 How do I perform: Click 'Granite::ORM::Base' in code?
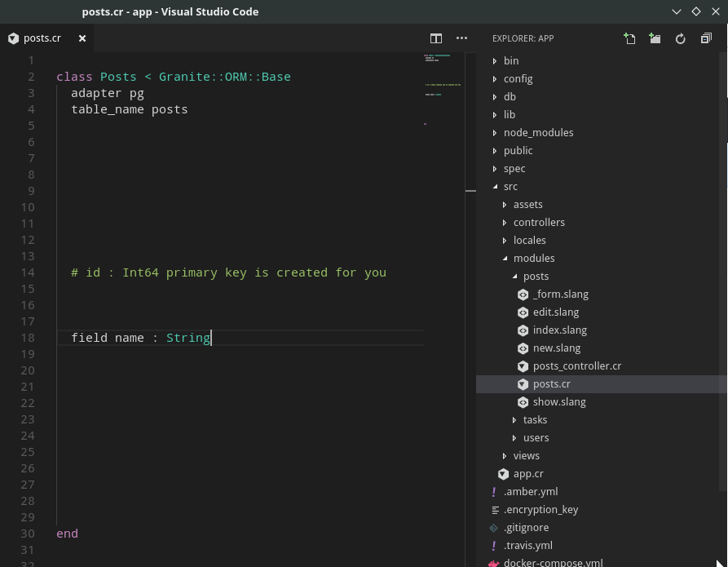click(x=225, y=77)
